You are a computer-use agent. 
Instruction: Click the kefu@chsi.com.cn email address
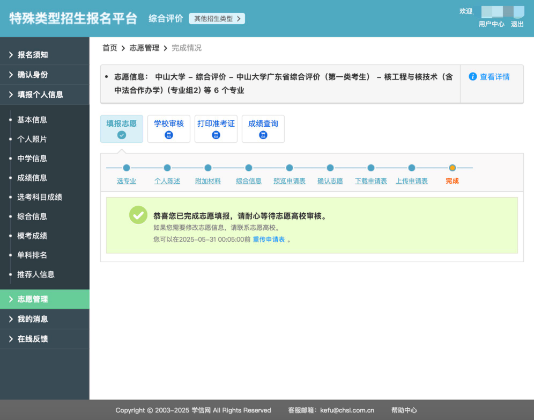click(347, 410)
